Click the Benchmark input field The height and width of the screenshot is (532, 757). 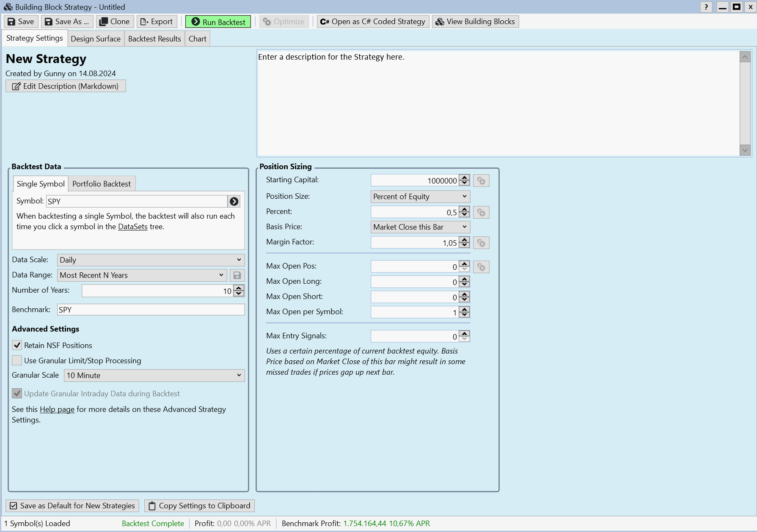[x=151, y=310]
